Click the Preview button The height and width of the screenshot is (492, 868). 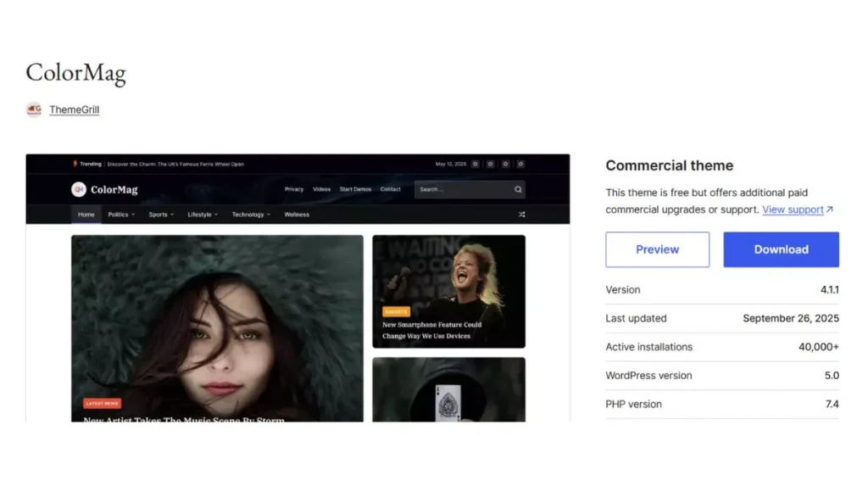[657, 249]
